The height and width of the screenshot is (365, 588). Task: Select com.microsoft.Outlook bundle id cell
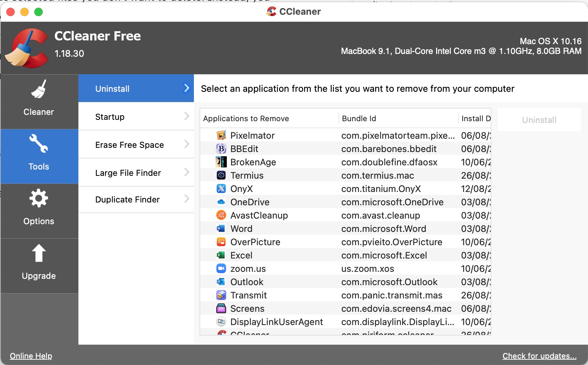point(389,282)
